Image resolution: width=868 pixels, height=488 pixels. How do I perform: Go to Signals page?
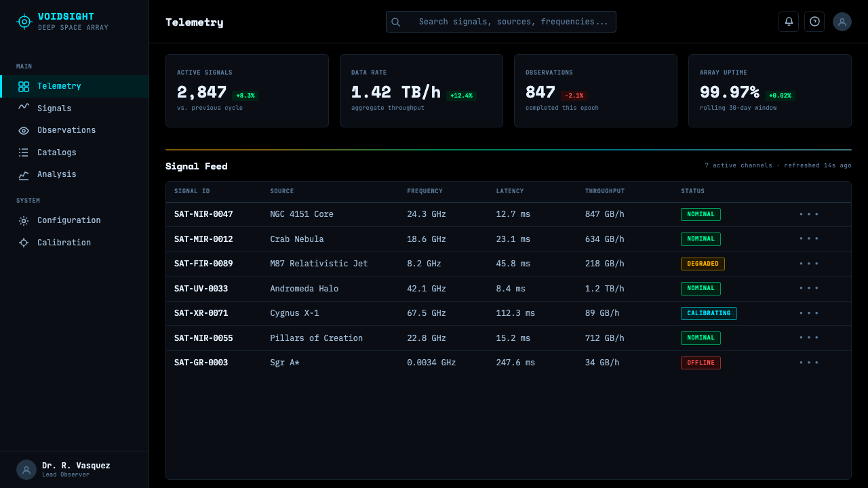[x=75, y=108]
